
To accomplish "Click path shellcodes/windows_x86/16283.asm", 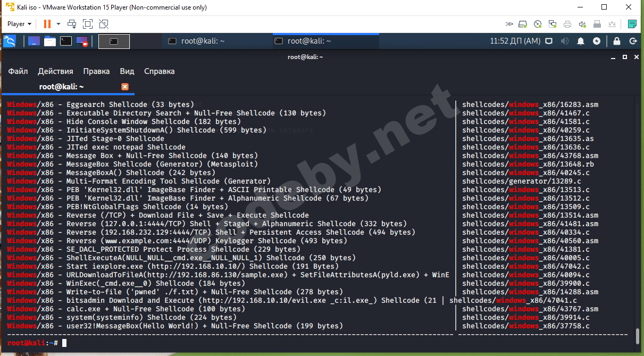I will coord(530,104).
